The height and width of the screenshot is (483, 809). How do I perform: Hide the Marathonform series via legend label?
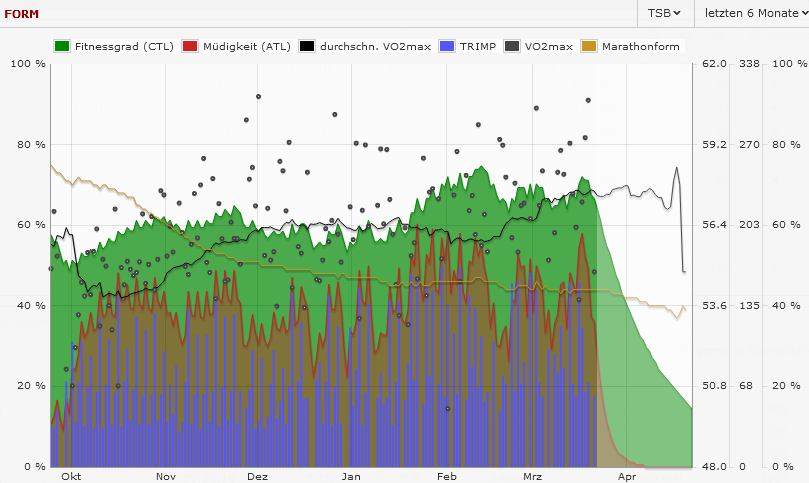(x=642, y=46)
